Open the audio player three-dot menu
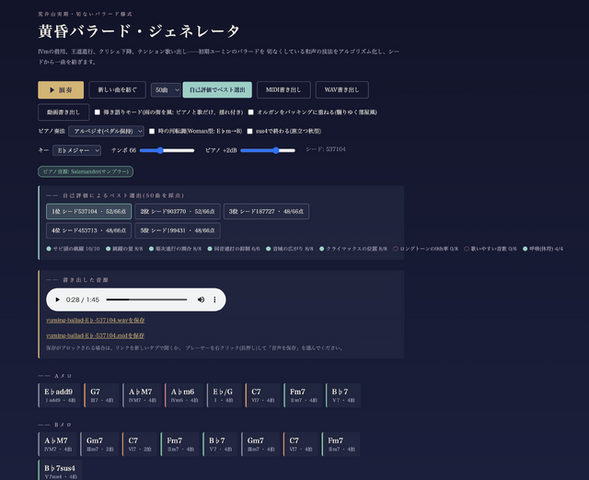The image size is (589, 480). (x=214, y=300)
